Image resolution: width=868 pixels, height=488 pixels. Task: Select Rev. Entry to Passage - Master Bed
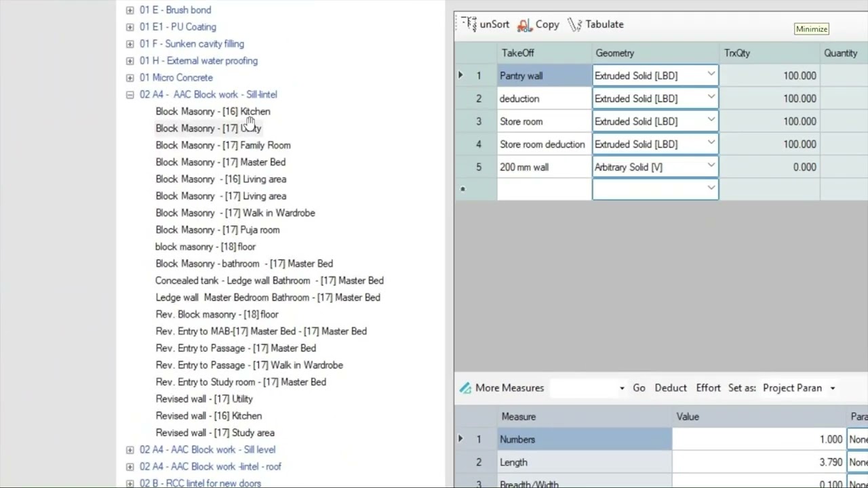236,348
